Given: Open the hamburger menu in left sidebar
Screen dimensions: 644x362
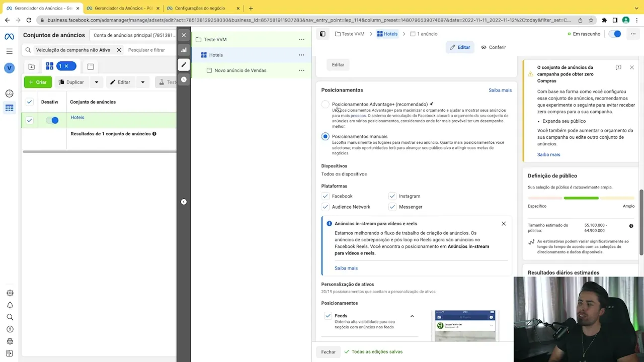Looking at the screenshot, I should (9, 51).
